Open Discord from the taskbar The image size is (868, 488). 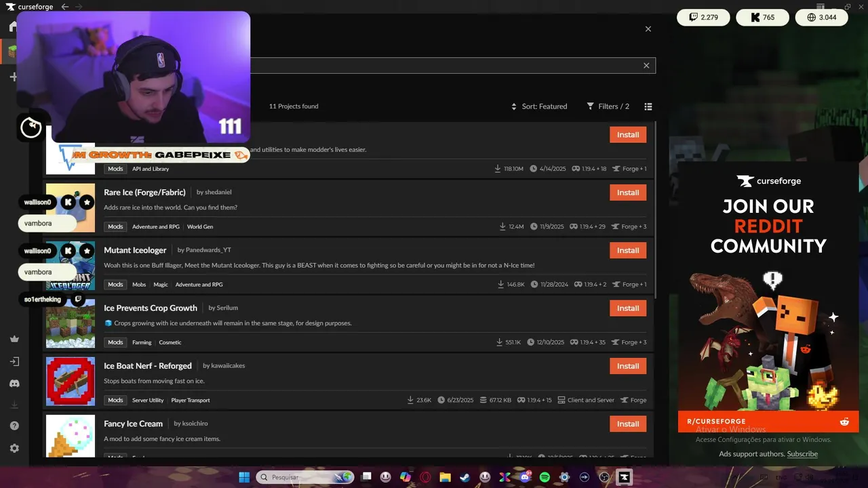[x=525, y=477]
